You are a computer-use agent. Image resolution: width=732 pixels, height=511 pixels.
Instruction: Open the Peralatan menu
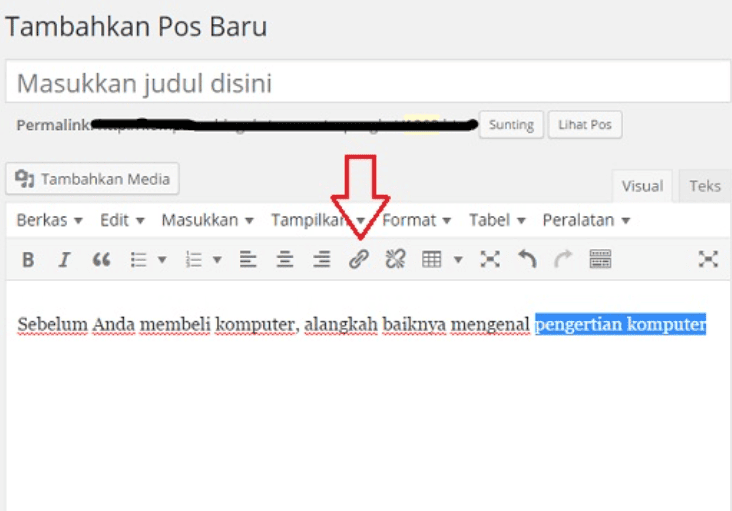point(586,220)
